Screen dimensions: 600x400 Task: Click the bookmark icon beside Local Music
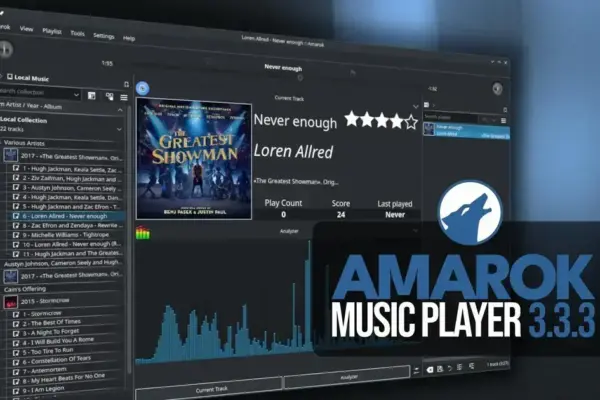point(127,84)
